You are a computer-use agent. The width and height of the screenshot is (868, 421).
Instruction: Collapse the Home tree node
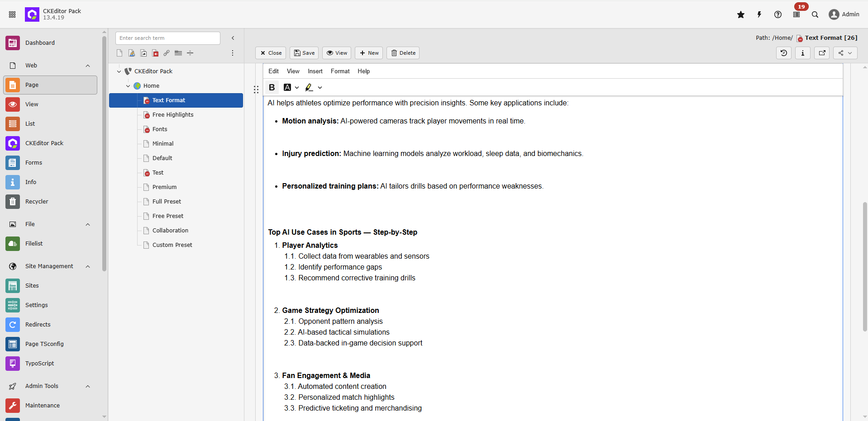(x=128, y=86)
